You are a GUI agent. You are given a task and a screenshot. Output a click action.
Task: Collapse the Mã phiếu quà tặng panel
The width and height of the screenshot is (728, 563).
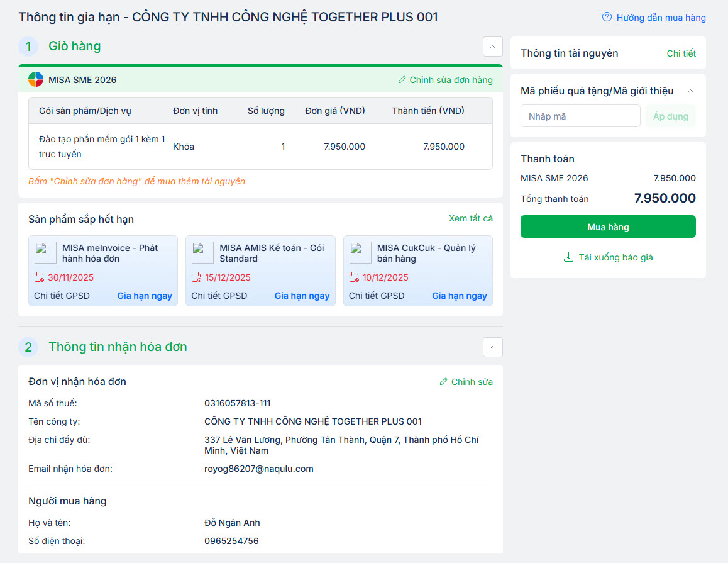(690, 91)
